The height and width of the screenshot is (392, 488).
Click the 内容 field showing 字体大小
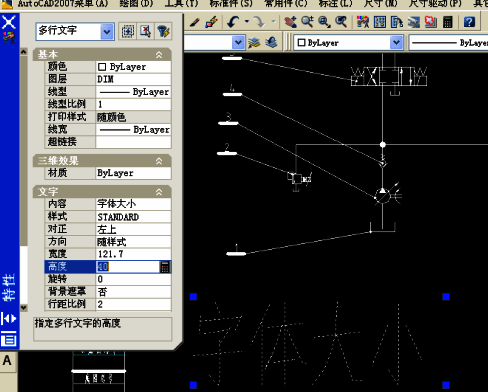pyautogui.click(x=133, y=204)
